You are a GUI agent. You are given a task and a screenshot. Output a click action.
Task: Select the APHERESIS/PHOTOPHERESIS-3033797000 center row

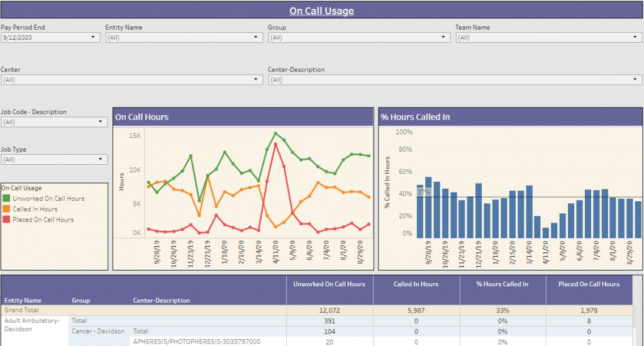(x=196, y=342)
